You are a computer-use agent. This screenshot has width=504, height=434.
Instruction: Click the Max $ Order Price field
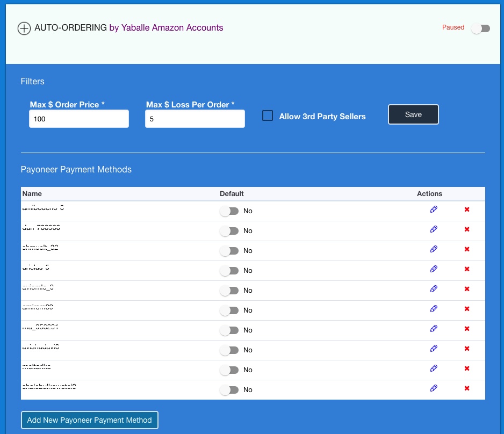(79, 119)
